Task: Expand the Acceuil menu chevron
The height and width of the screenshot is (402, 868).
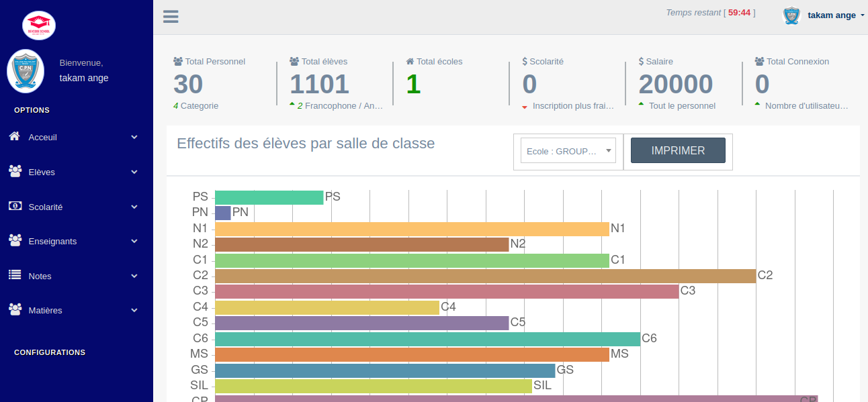Action: tap(134, 137)
